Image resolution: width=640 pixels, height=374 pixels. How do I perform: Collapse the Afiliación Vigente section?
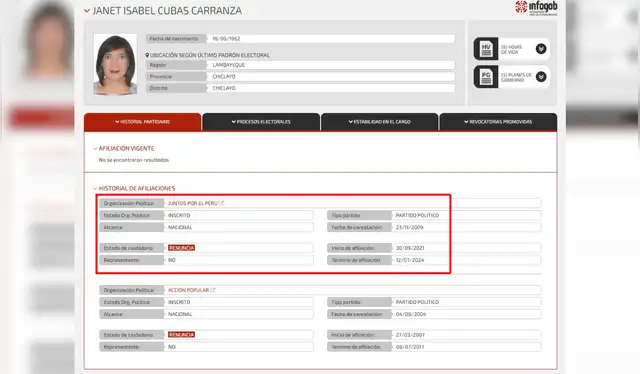tap(96, 149)
